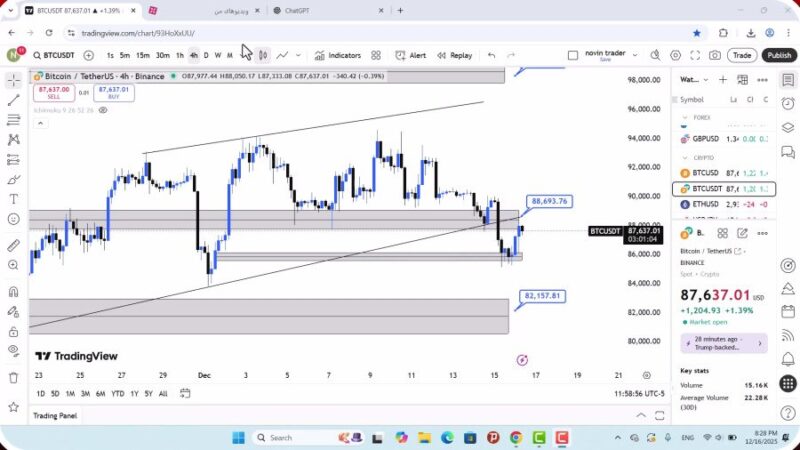Image resolution: width=800 pixels, height=450 pixels.
Task: Start bar Replay mode
Action: pyautogui.click(x=455, y=55)
